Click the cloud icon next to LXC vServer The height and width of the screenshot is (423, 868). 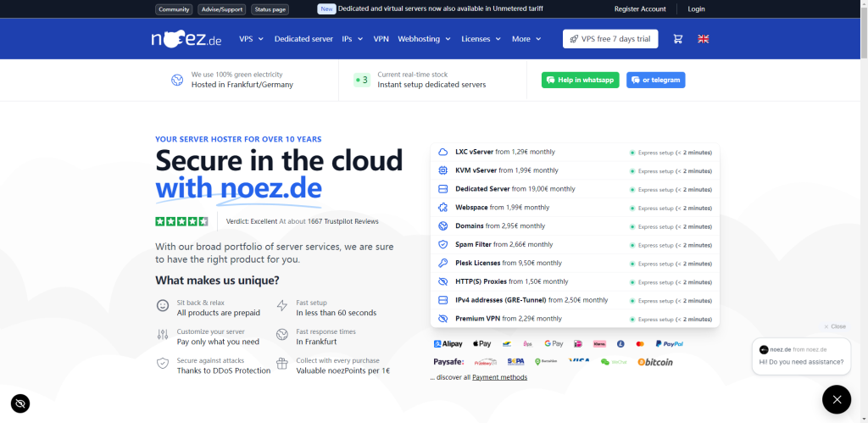442,152
